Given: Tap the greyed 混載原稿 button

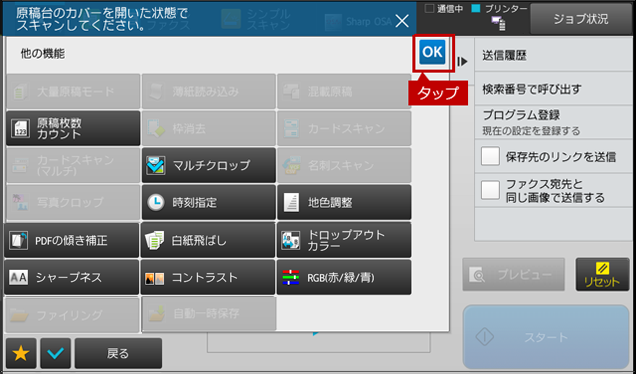Looking at the screenshot, I should coord(344,91).
